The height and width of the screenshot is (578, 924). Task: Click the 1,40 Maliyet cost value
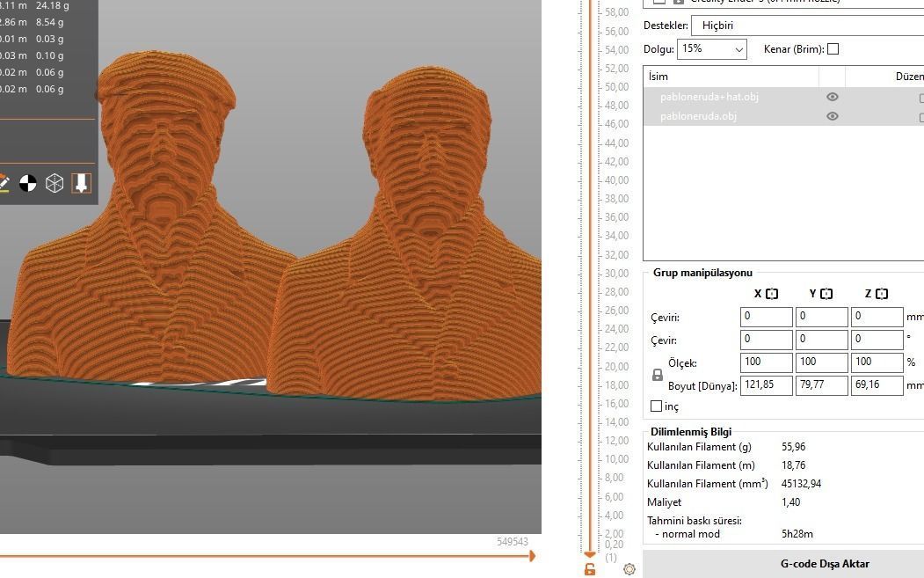pyautogui.click(x=791, y=502)
